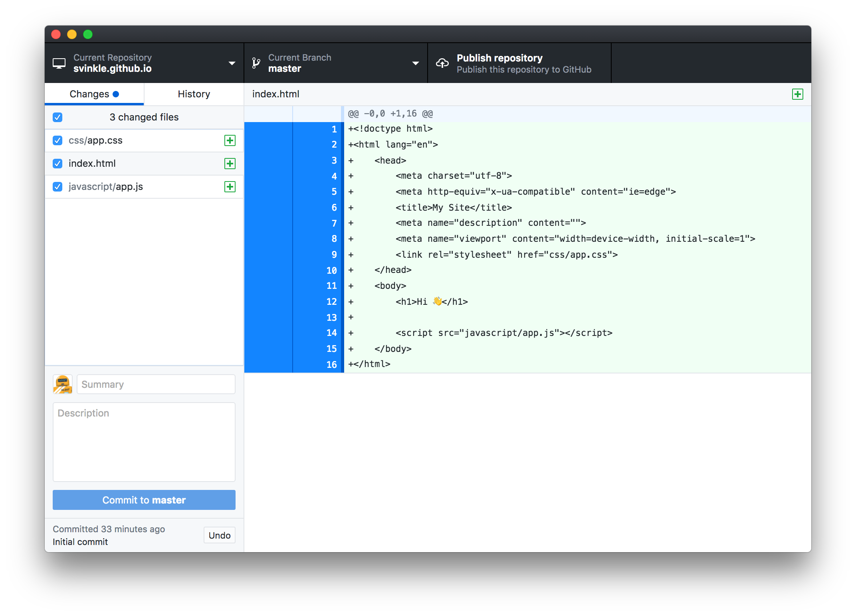Click the Summary input field

click(156, 384)
